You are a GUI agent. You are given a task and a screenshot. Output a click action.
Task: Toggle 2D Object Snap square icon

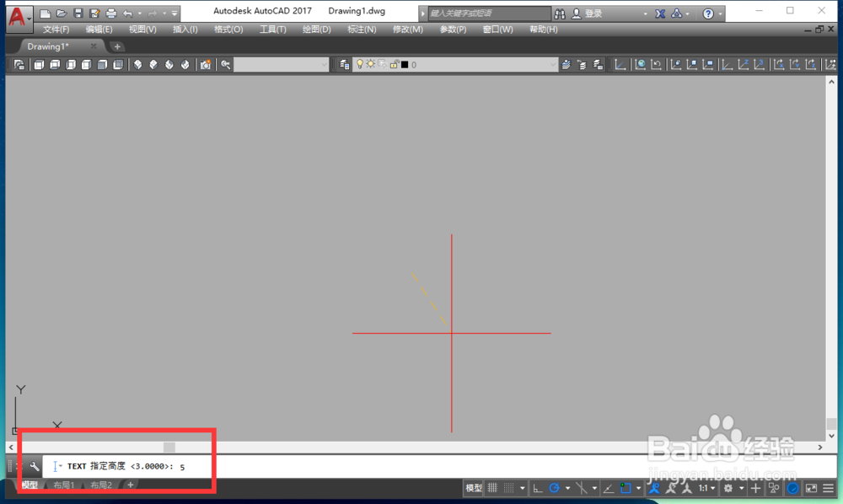[x=626, y=489]
